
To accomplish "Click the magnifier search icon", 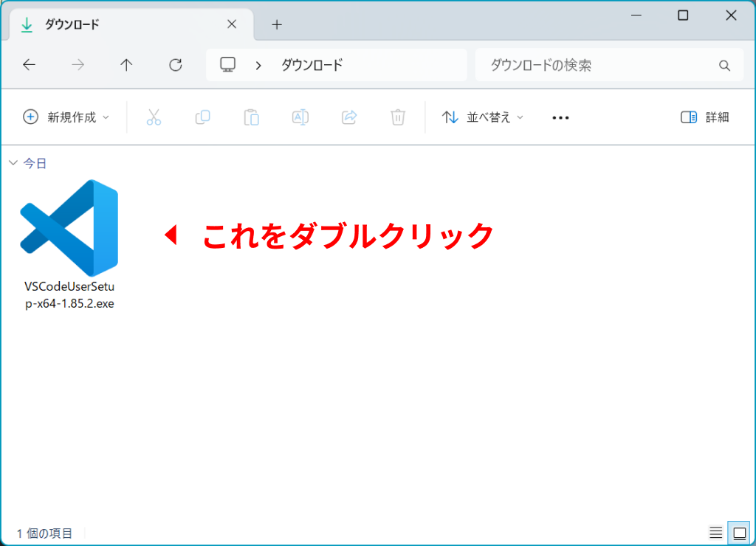I will (x=724, y=65).
